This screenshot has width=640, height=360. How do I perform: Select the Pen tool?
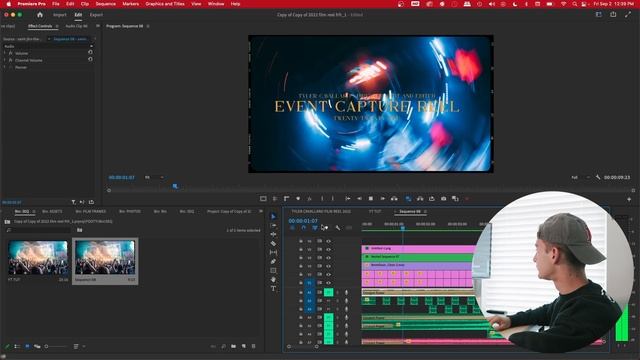(x=273, y=261)
